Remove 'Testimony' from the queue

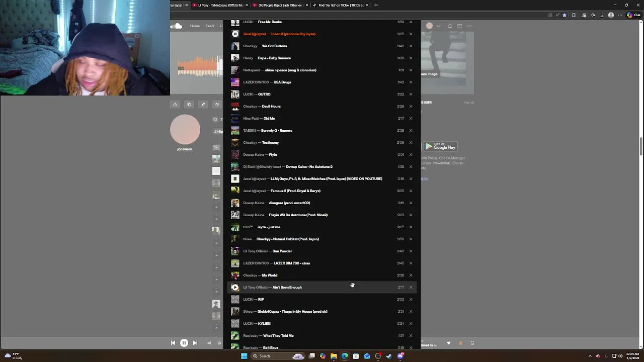click(x=411, y=142)
